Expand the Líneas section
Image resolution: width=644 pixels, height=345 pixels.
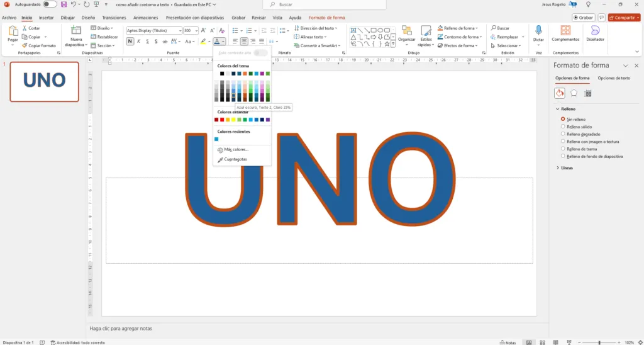(x=565, y=167)
